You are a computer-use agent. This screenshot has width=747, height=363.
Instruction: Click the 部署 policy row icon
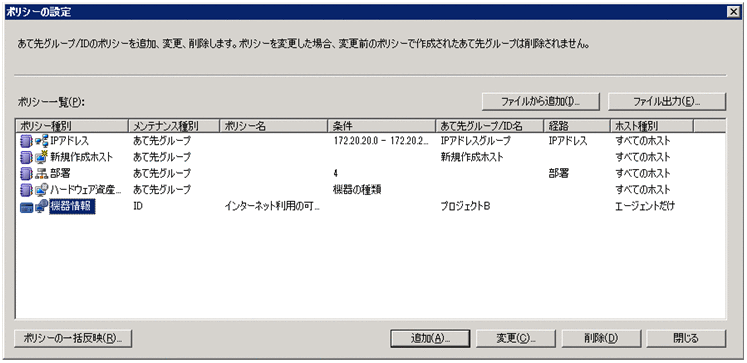(34, 173)
